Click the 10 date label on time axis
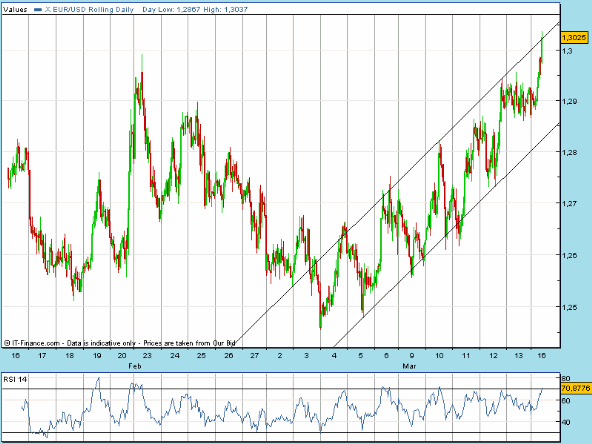Screen dimensions: 592x444 (439, 355)
